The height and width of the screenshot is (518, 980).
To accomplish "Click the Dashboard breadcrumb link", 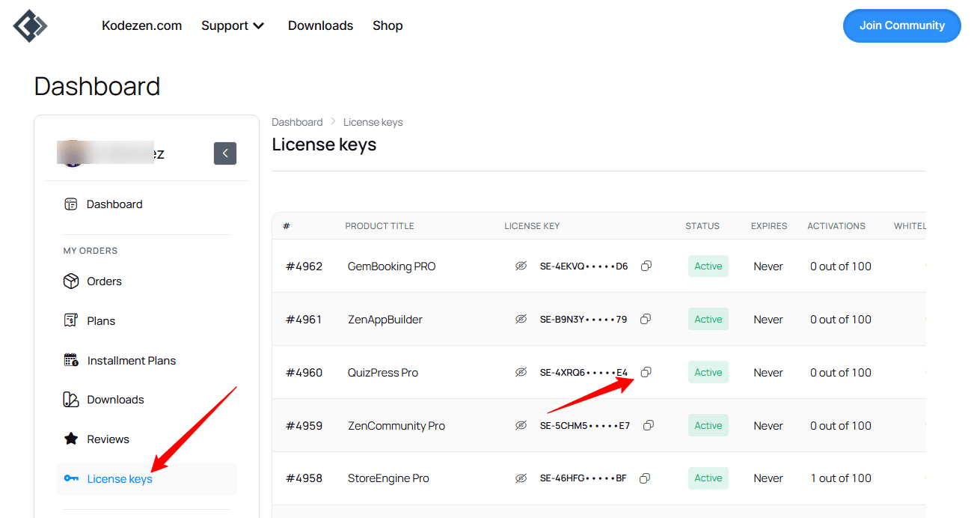I will pos(297,122).
